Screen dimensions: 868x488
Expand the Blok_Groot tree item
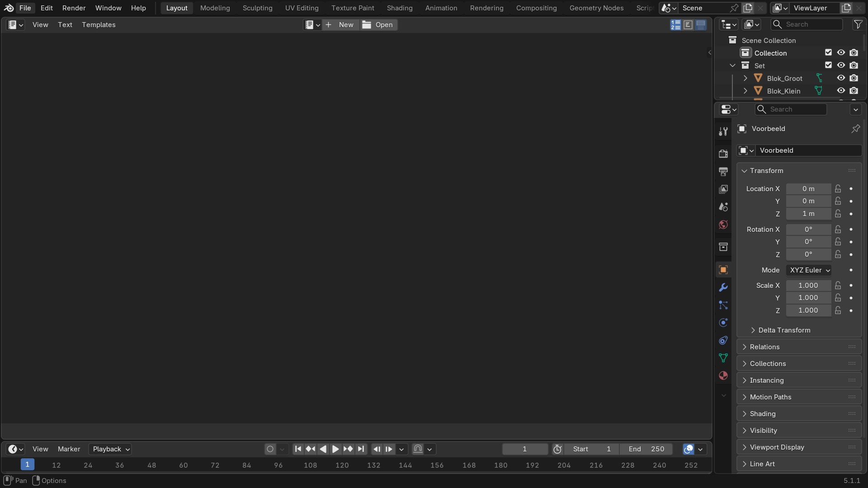pos(745,78)
